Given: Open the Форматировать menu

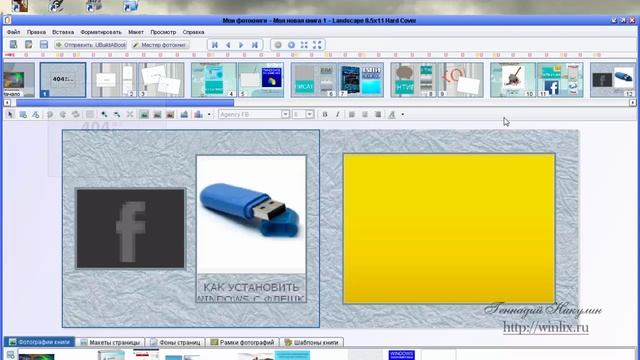Looking at the screenshot, I should point(101,32).
